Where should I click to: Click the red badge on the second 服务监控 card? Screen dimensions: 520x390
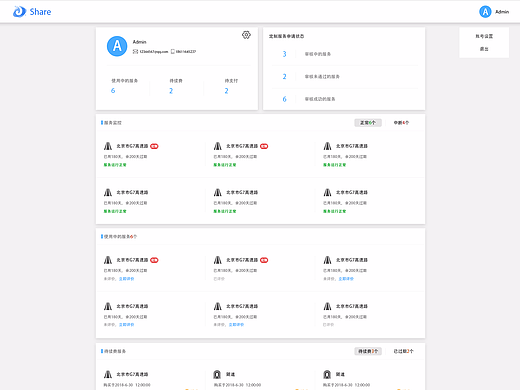click(264, 146)
